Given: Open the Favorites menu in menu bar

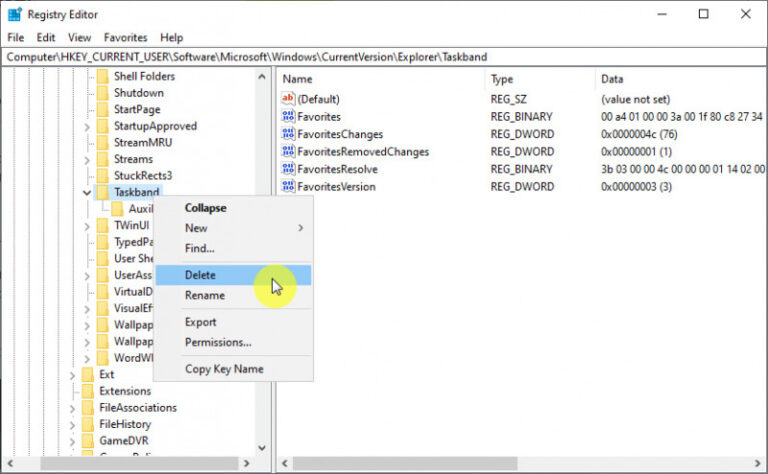Looking at the screenshot, I should 125,37.
